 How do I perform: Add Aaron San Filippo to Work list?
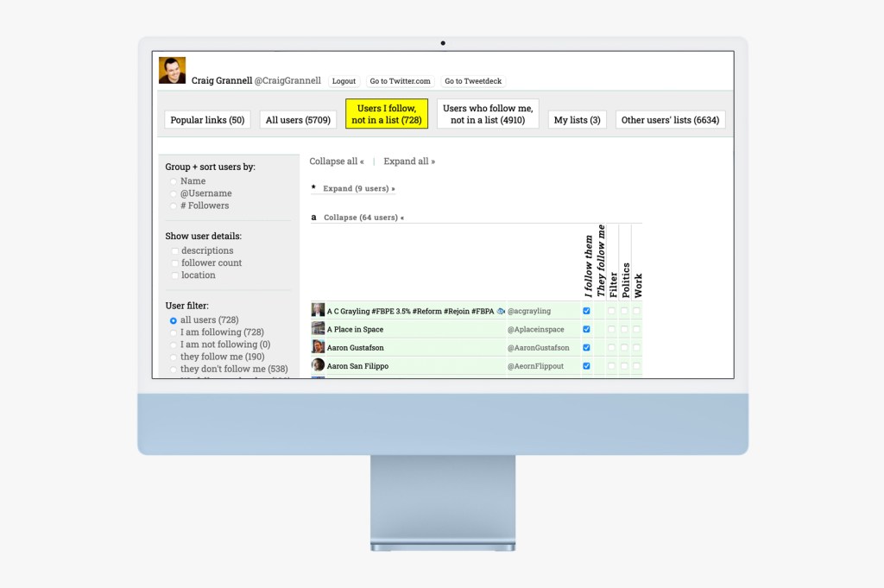click(636, 366)
